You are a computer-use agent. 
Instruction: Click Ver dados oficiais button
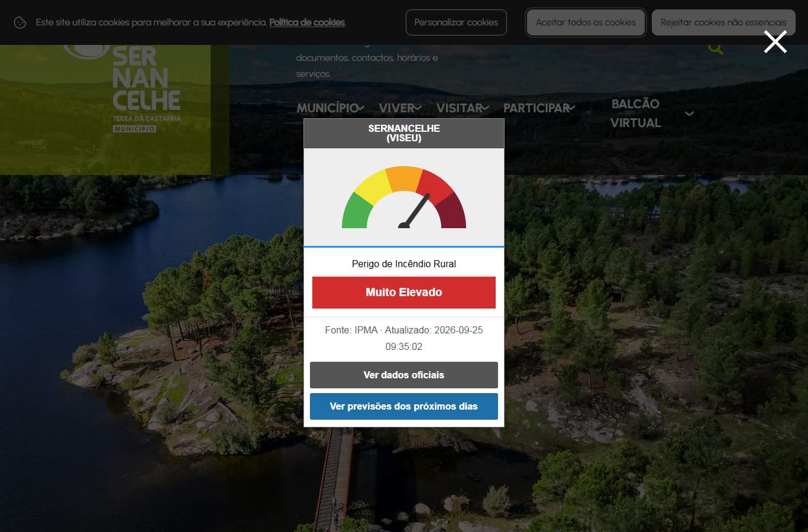404,375
